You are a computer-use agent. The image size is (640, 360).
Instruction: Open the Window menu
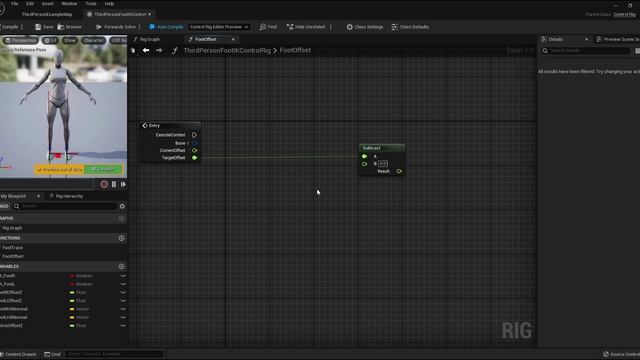pyautogui.click(x=69, y=4)
